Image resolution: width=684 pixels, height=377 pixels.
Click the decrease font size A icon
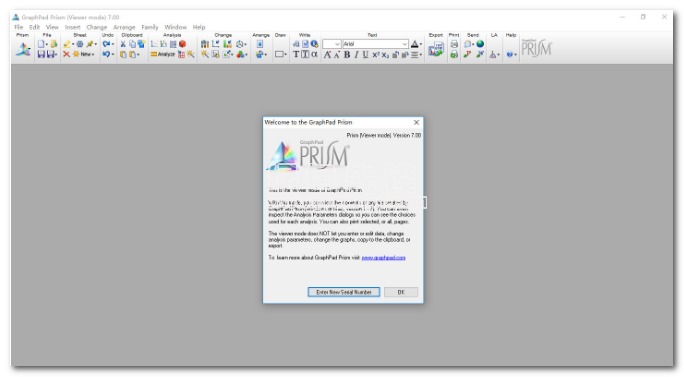(x=337, y=55)
